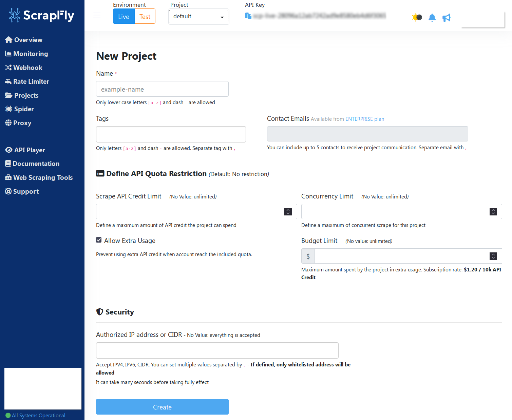Screen dimensions: 512x420
Task: Click the Documentation book icon
Action: pos(8,164)
